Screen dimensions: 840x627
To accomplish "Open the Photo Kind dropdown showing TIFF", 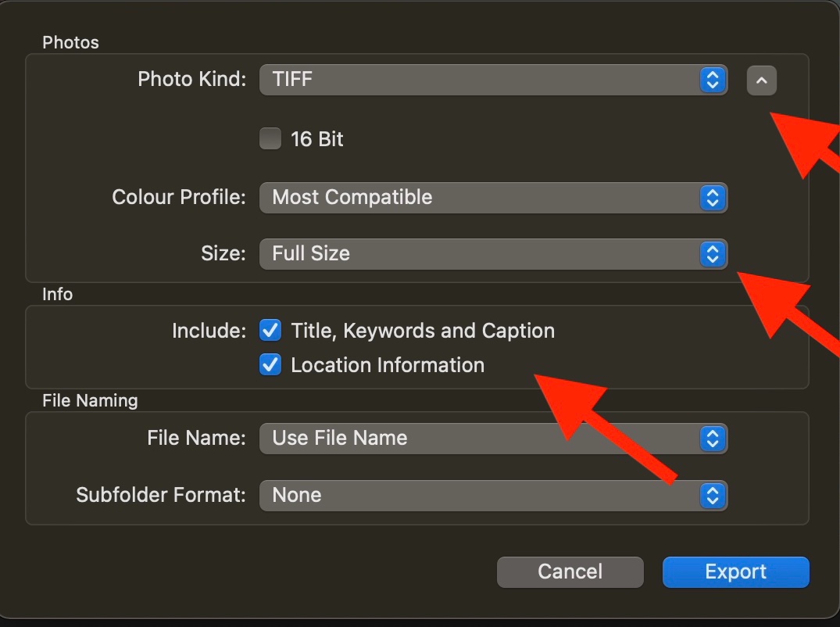I will [x=477, y=79].
